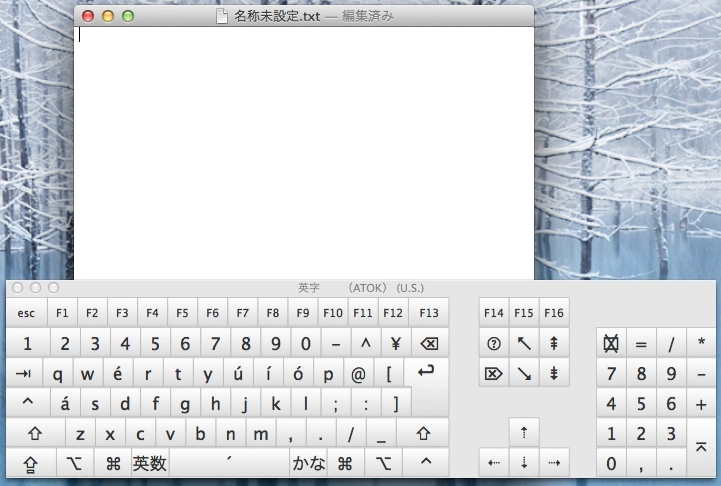The height and width of the screenshot is (486, 721).
Task: Minimize the text document with yellow button
Action: (108, 16)
